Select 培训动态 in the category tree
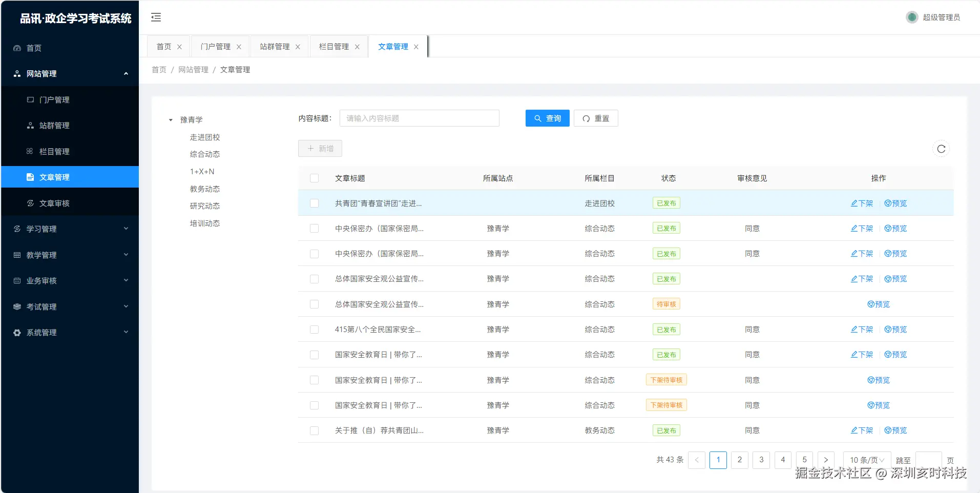 (x=205, y=223)
